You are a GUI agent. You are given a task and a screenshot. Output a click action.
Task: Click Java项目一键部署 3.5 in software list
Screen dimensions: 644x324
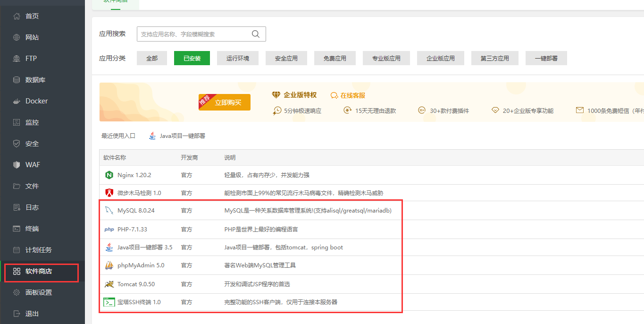coord(145,247)
